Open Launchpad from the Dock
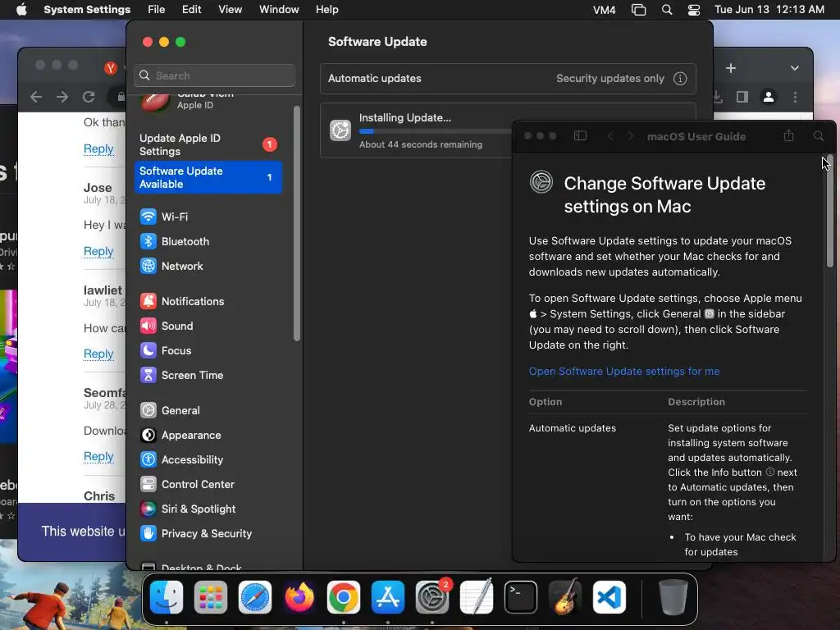This screenshot has width=840, height=630. coord(211,597)
